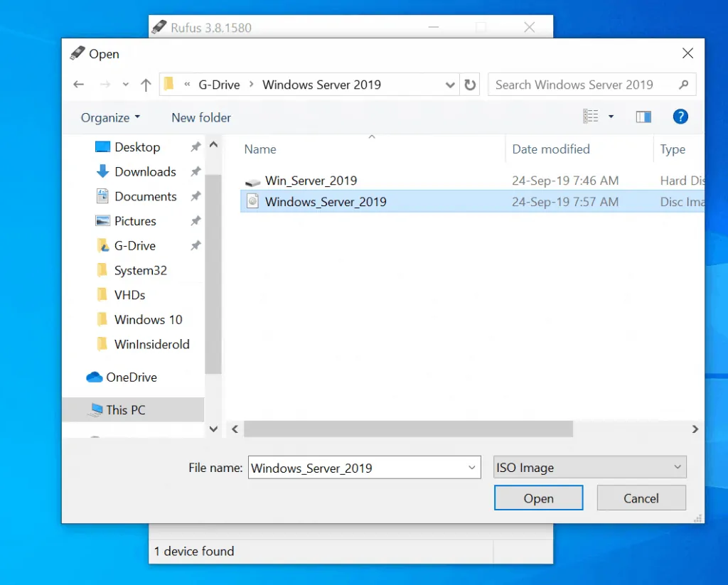Select This PC in the navigation pane
Viewport: 728px width, 585px height.
click(x=124, y=409)
